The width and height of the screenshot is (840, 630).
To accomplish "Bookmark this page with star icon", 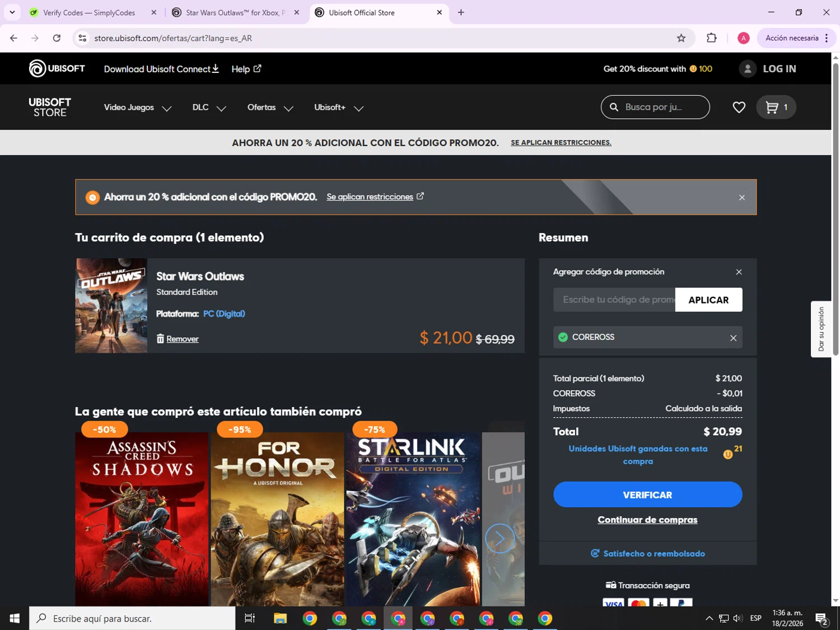I will coord(681,38).
